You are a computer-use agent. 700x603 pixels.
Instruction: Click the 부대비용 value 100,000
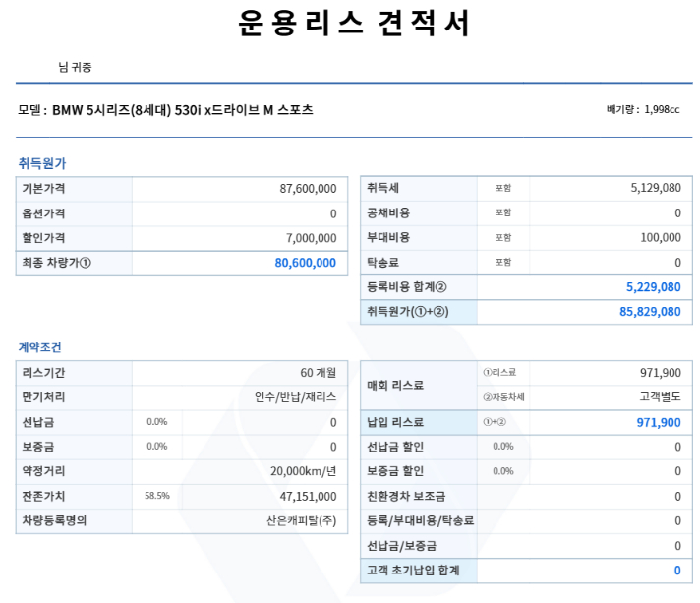(x=658, y=237)
